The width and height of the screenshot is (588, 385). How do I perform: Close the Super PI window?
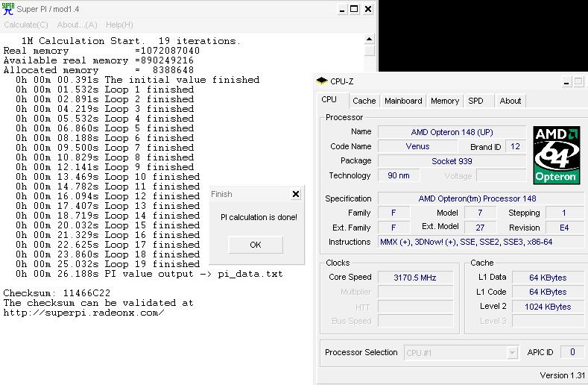pos(368,9)
